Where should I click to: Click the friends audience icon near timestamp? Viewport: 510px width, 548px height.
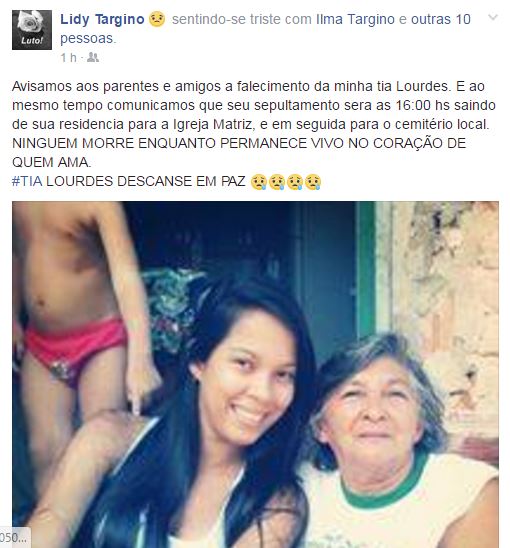pyautogui.click(x=93, y=57)
